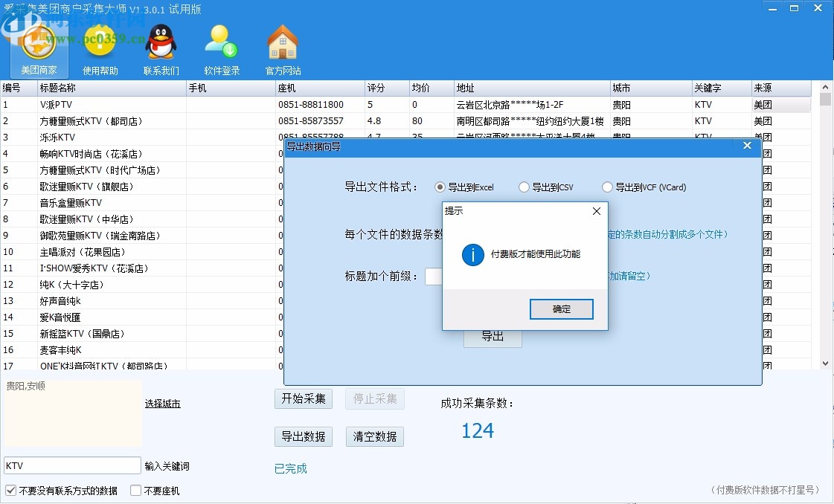Choose 导出到CSV export format

point(524,187)
